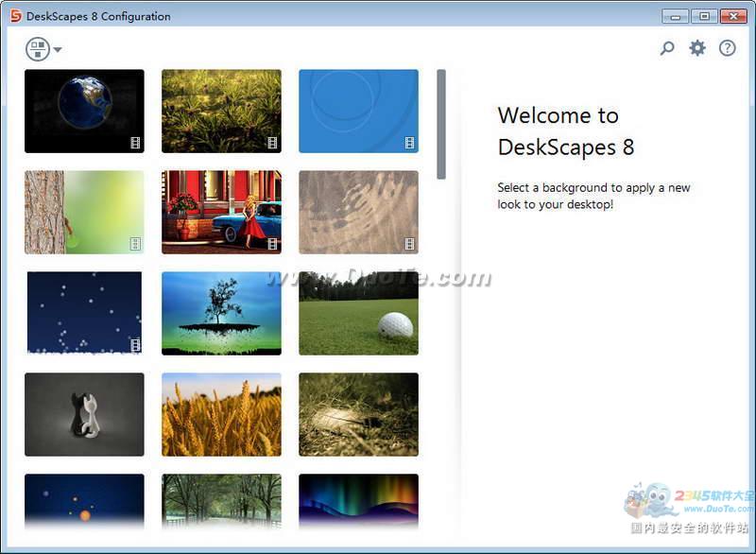Select the tree bark green wallpaper thumbnail

tap(84, 212)
